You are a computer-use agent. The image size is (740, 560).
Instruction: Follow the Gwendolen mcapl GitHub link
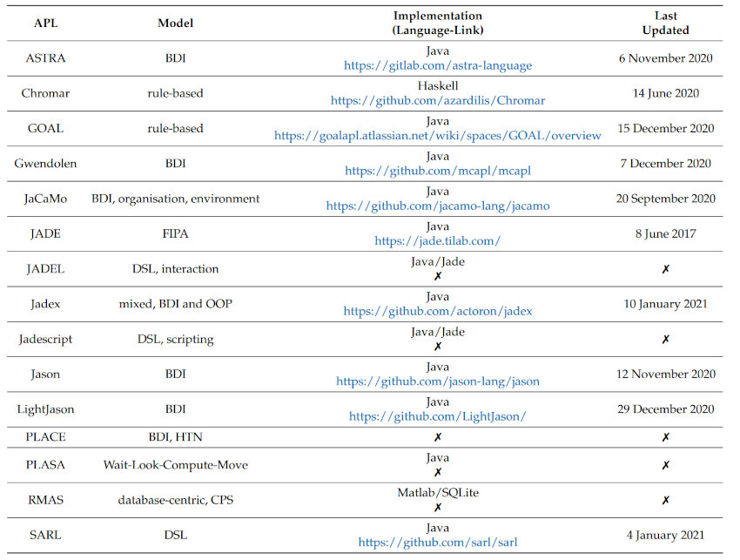(x=438, y=171)
